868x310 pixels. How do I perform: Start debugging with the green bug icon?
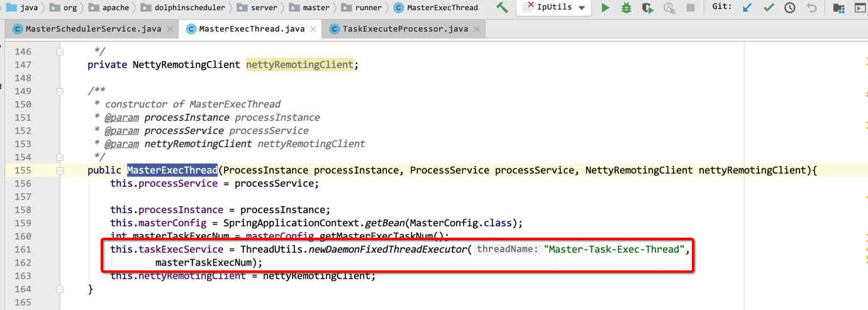(x=626, y=8)
